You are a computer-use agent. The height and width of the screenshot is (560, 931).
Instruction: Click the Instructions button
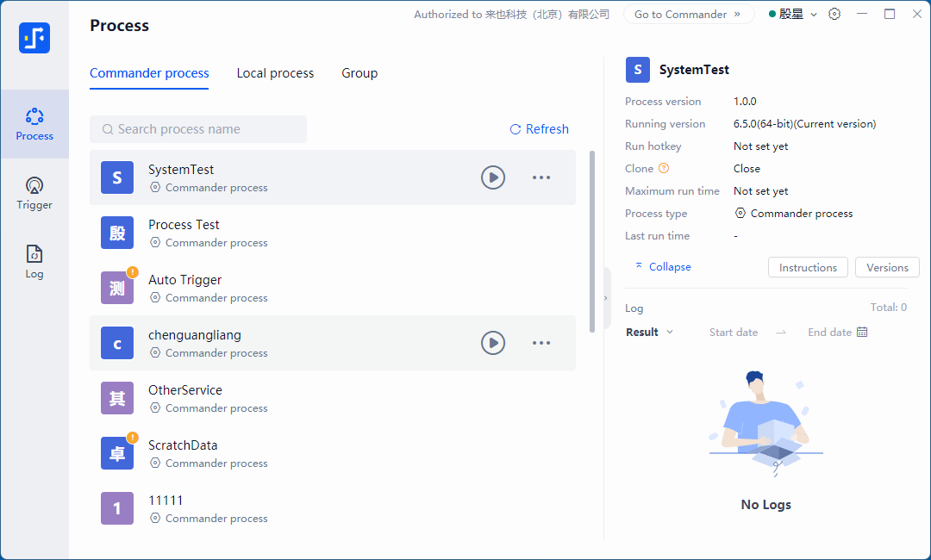[x=808, y=268]
